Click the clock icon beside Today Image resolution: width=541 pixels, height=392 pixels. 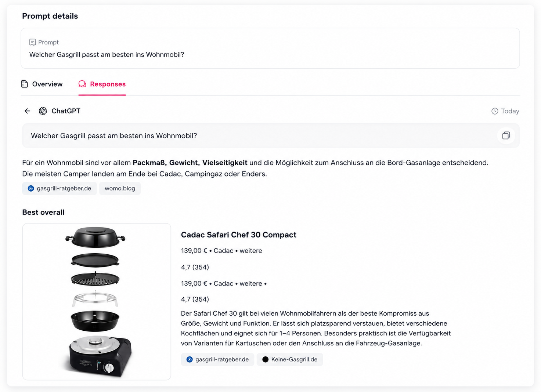point(495,111)
